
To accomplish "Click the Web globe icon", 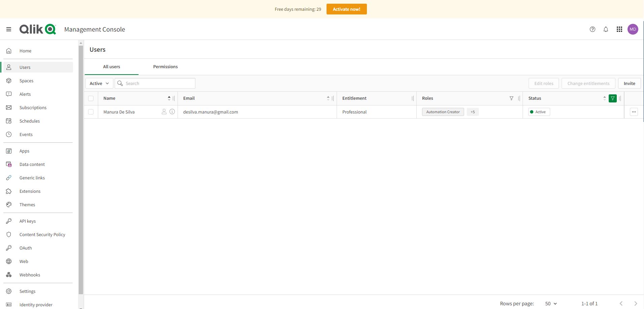I will click(9, 261).
